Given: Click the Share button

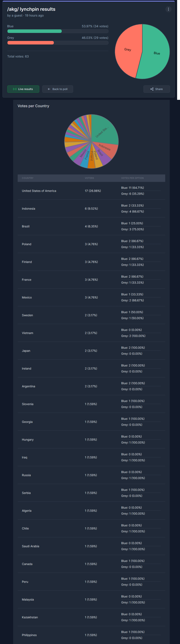Looking at the screenshot, I should pos(157,89).
